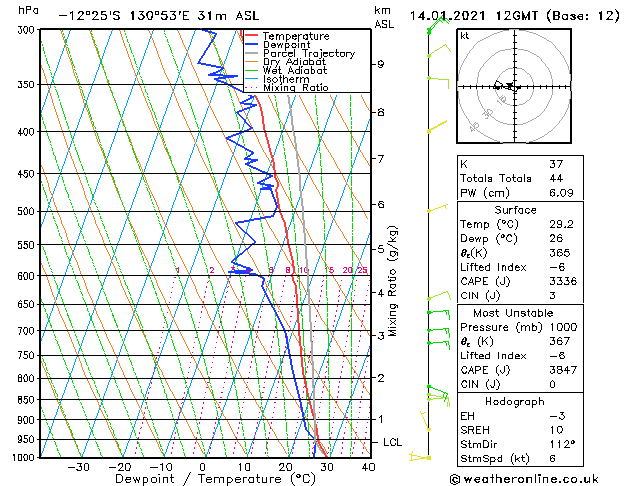
Task: Select the 300 hPa pressure label
Action: [x=28, y=30]
